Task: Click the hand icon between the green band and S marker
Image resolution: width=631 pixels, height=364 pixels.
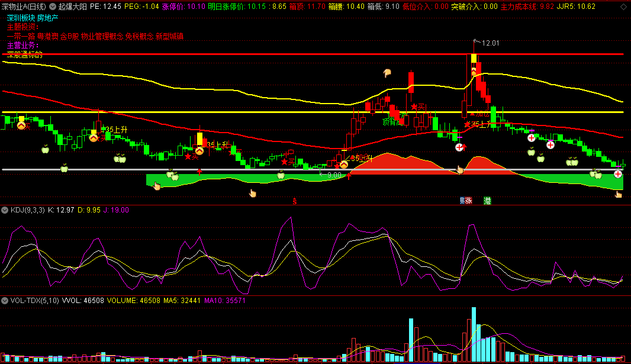Action: 252,193
